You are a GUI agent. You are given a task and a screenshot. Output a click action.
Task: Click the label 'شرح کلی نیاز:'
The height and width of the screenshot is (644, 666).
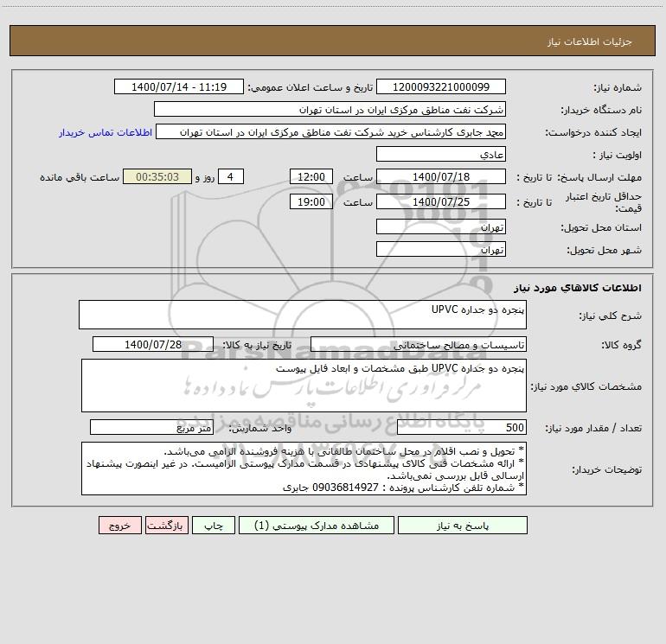coord(611,316)
